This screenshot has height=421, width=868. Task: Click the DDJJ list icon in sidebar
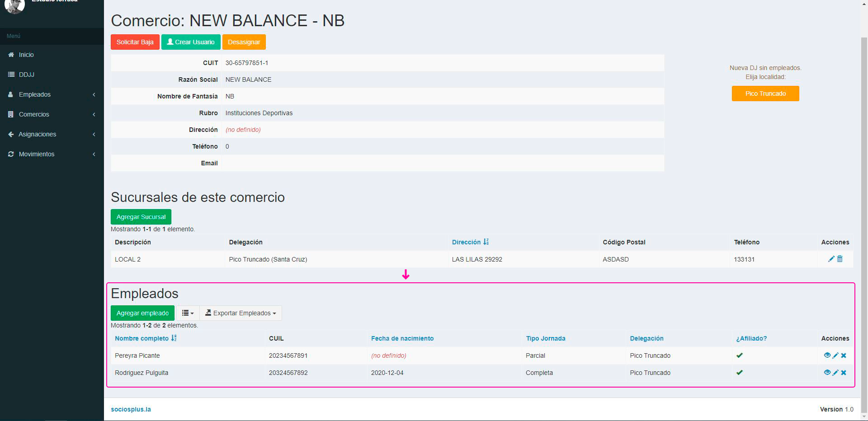pos(11,75)
